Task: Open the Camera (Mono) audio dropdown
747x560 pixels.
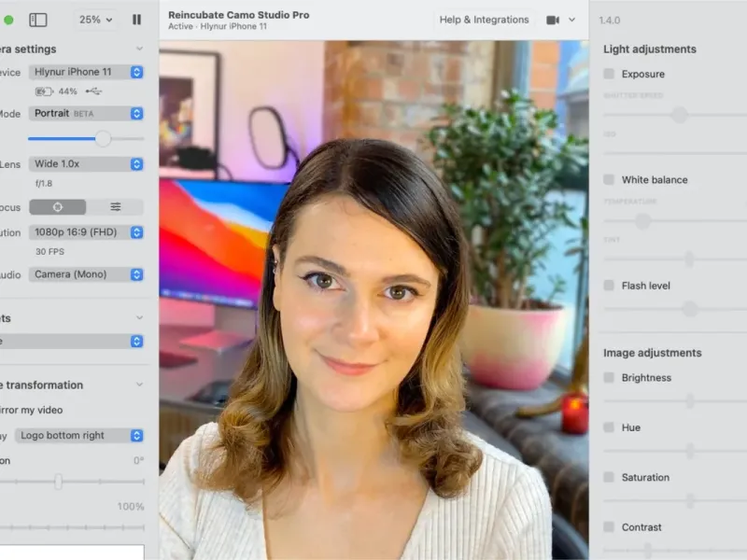Action: point(86,274)
